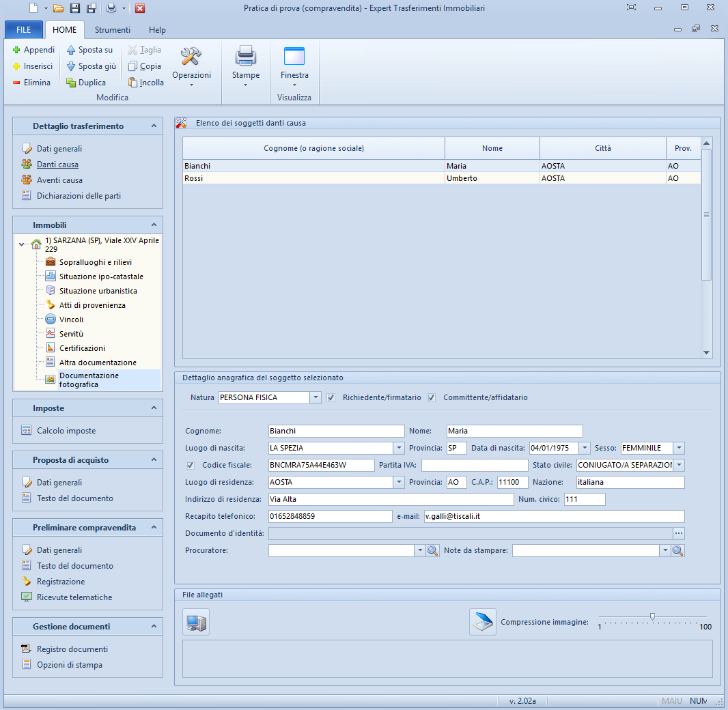Click the Stampe printer icon
This screenshot has height=710, width=728.
pyautogui.click(x=245, y=56)
